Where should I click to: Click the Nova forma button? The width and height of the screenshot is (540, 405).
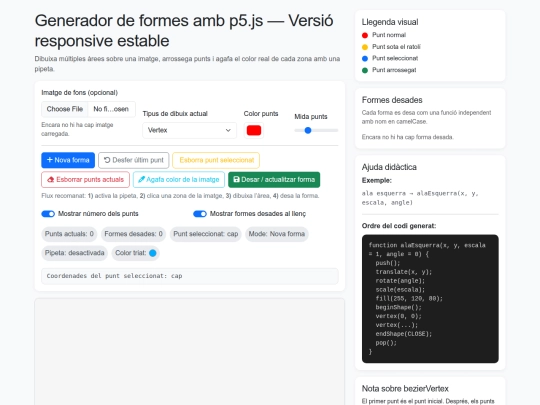[68, 160]
